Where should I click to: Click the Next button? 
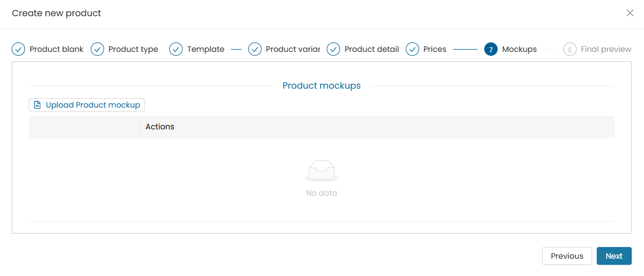614,256
